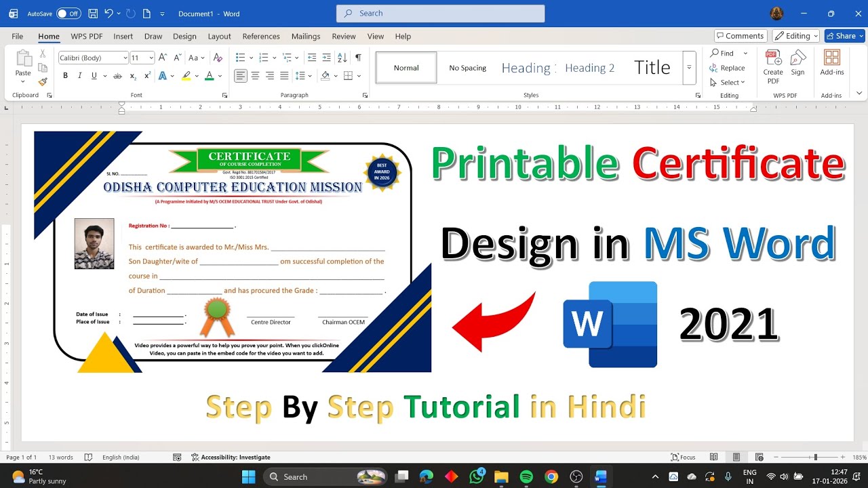
Task: Switch to the Layout tab
Action: [219, 36]
